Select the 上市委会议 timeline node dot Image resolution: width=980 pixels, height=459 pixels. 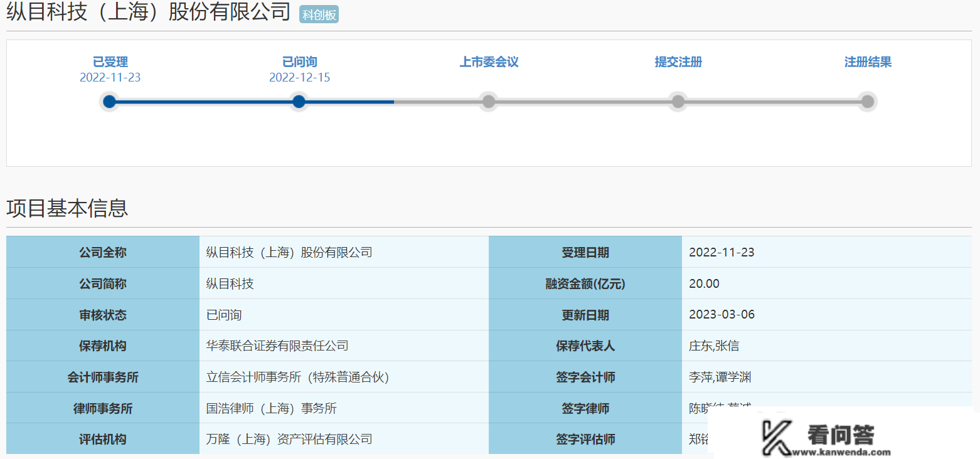[x=489, y=102]
